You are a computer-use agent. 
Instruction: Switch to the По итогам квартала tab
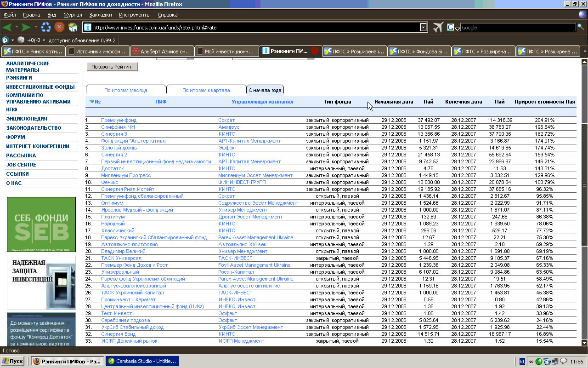click(x=206, y=90)
